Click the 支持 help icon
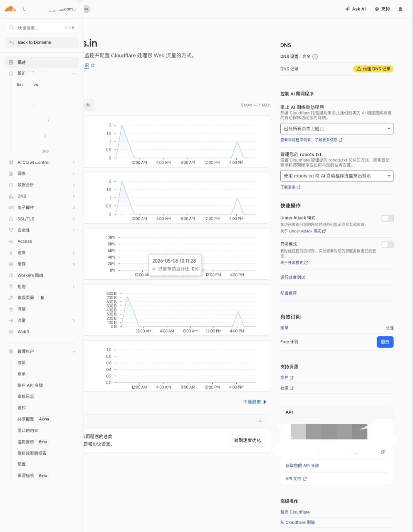The image size is (413, 532). tap(377, 9)
